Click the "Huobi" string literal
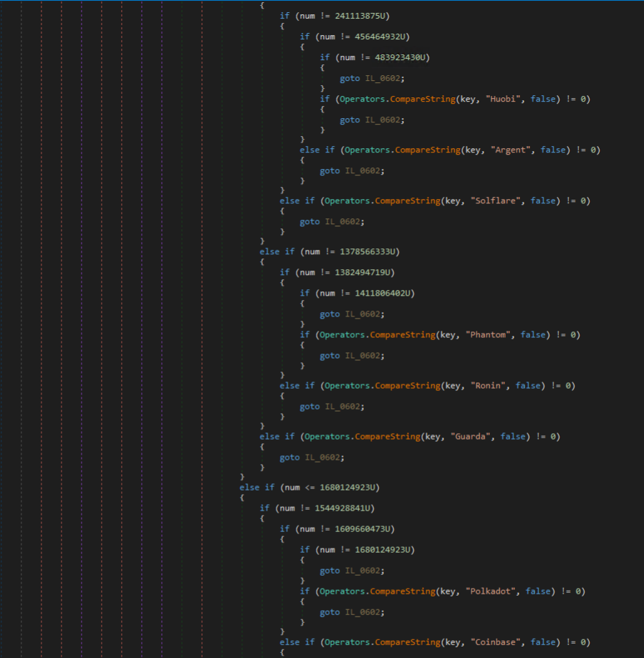Image resolution: width=644 pixels, height=658 pixels. [x=503, y=99]
